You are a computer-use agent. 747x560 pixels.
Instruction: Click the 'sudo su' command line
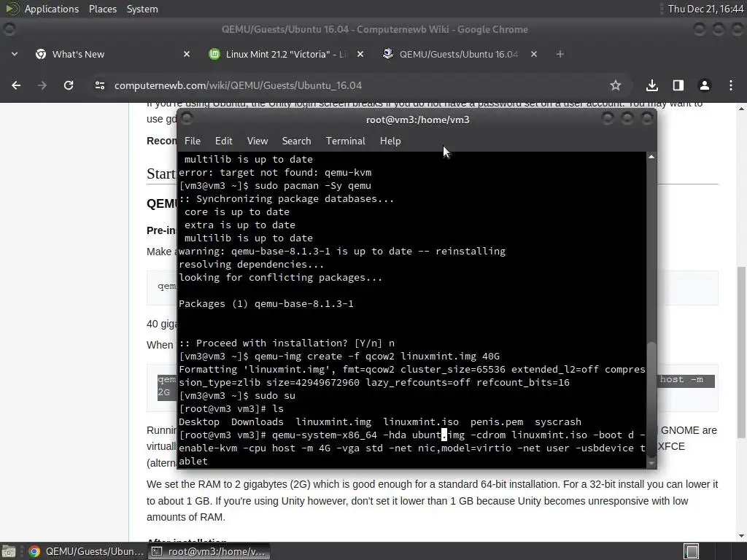point(237,396)
